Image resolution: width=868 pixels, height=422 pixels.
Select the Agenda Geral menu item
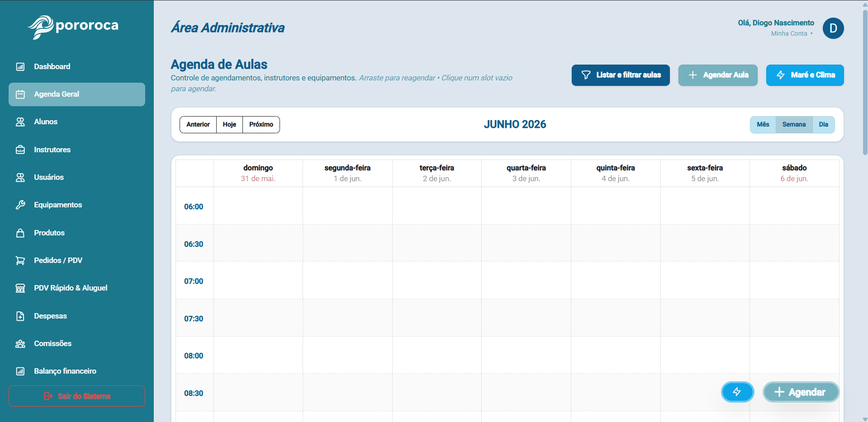click(77, 94)
